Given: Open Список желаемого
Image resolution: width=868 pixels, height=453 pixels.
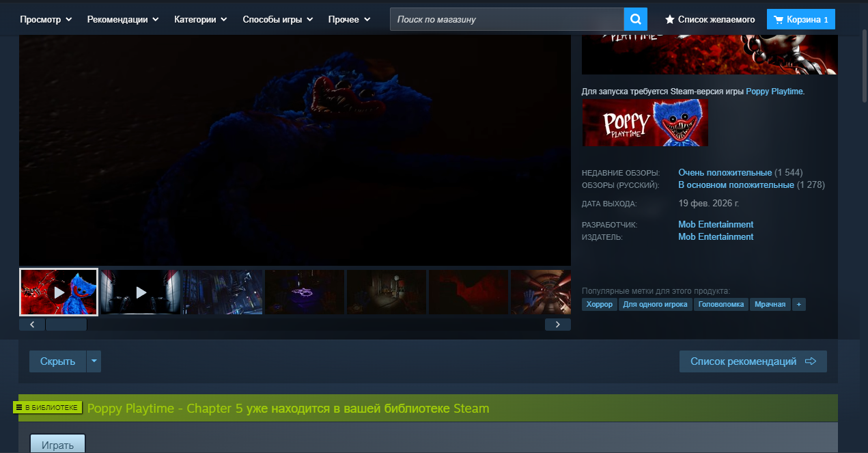Looking at the screenshot, I should coord(710,20).
